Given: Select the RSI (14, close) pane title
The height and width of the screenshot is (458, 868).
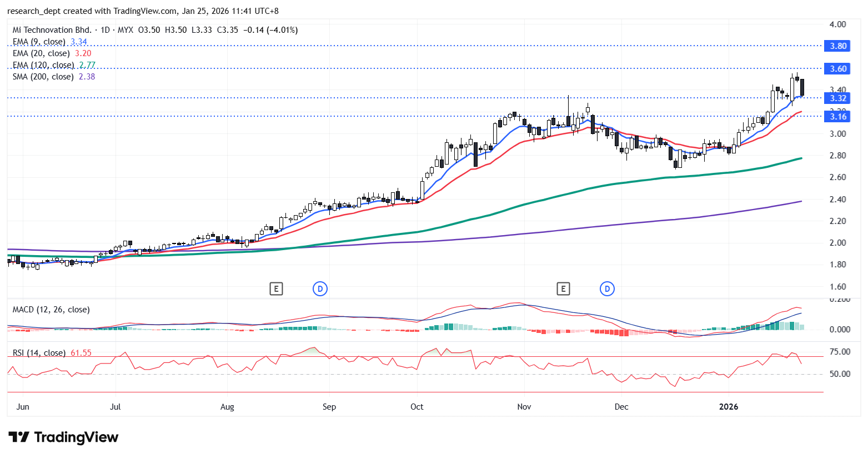Looking at the screenshot, I should click(x=39, y=353).
